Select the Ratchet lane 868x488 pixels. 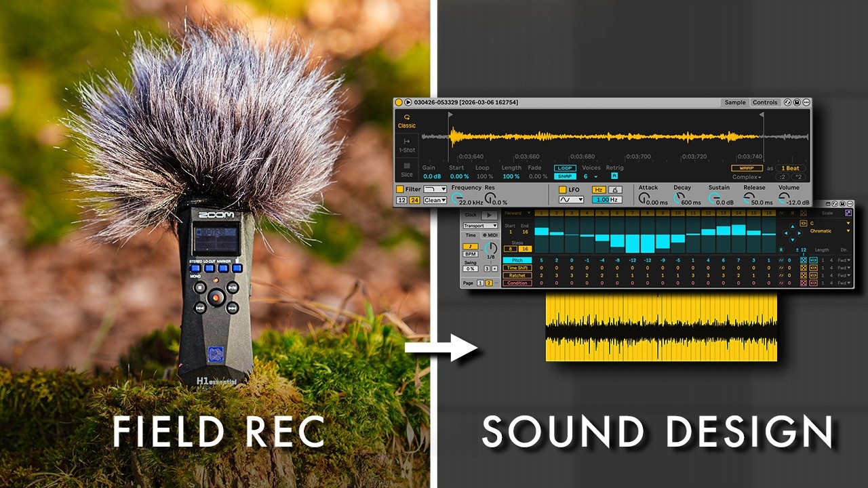[x=517, y=275]
